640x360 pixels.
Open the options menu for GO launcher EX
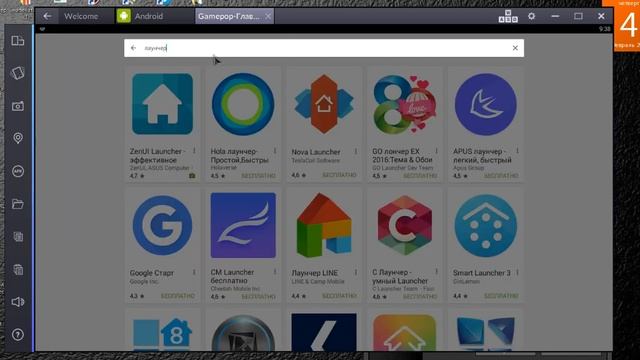[x=437, y=151]
